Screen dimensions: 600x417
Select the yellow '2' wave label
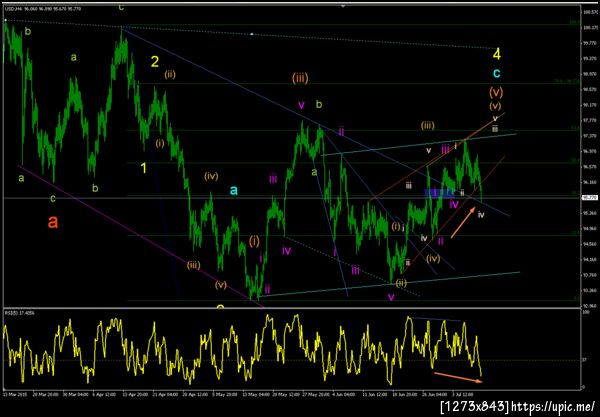tap(155, 62)
